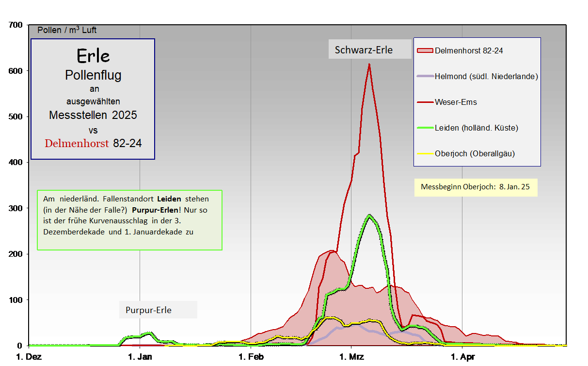Select the purple Helmond legend line
Screen dimensions: 588x366
click(425, 76)
